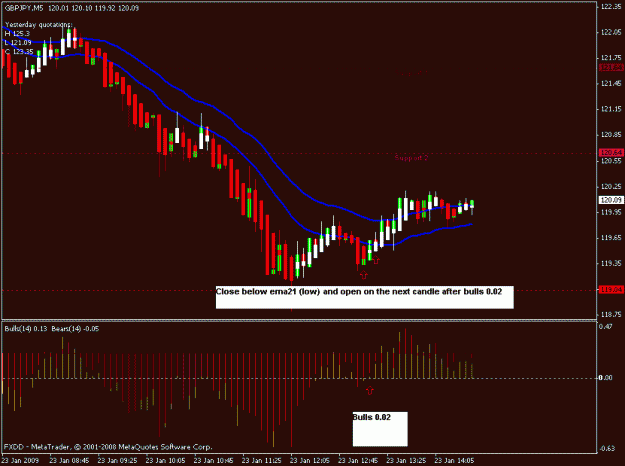Viewport: 625px width, 466px height.
Task: Select the "H 125.3" quotation line
Action: coord(17,34)
